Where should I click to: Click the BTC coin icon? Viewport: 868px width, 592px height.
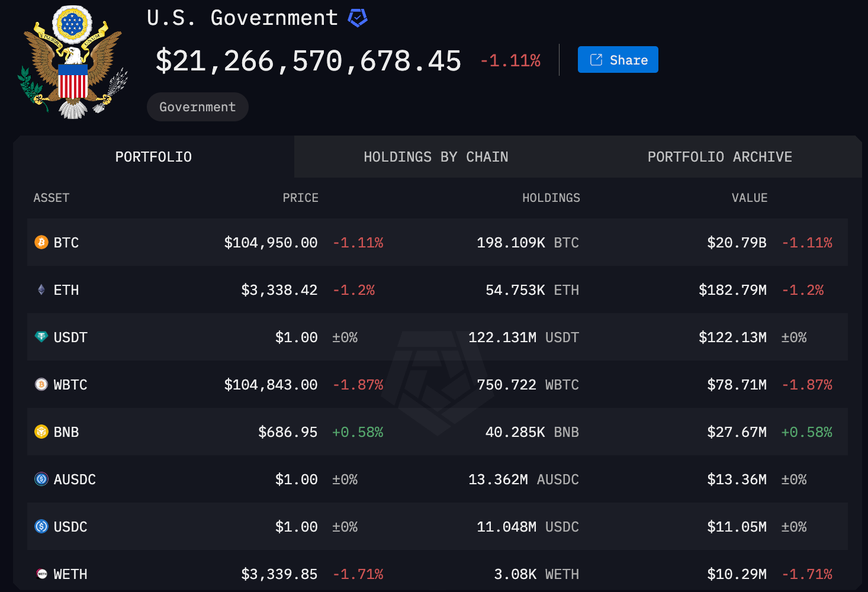pos(41,242)
